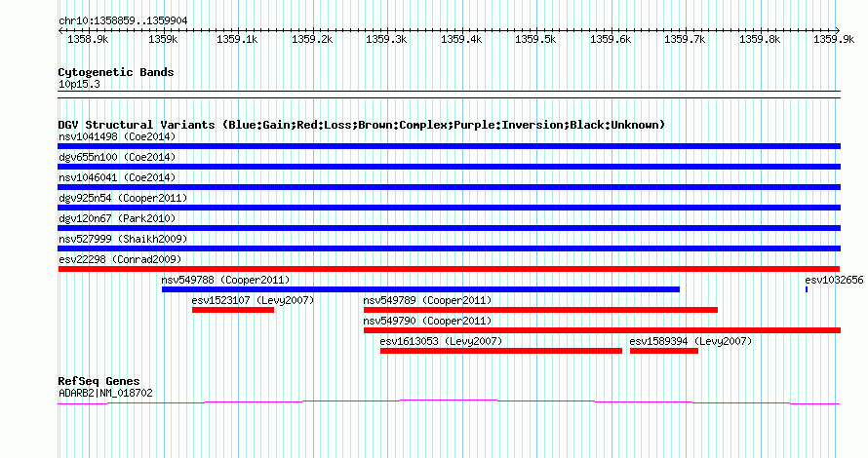Screen dimensions: 868x458
Task: Open the ADARB2|NM_018702 gene label
Action: 105,394
